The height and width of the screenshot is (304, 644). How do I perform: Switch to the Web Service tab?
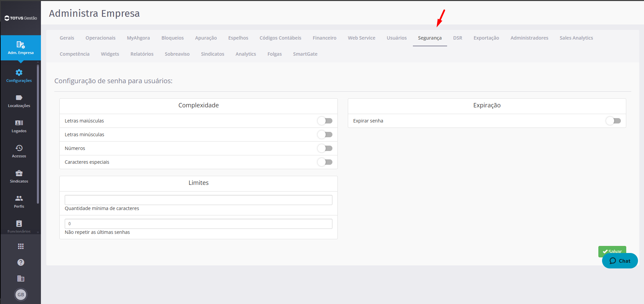coord(361,38)
